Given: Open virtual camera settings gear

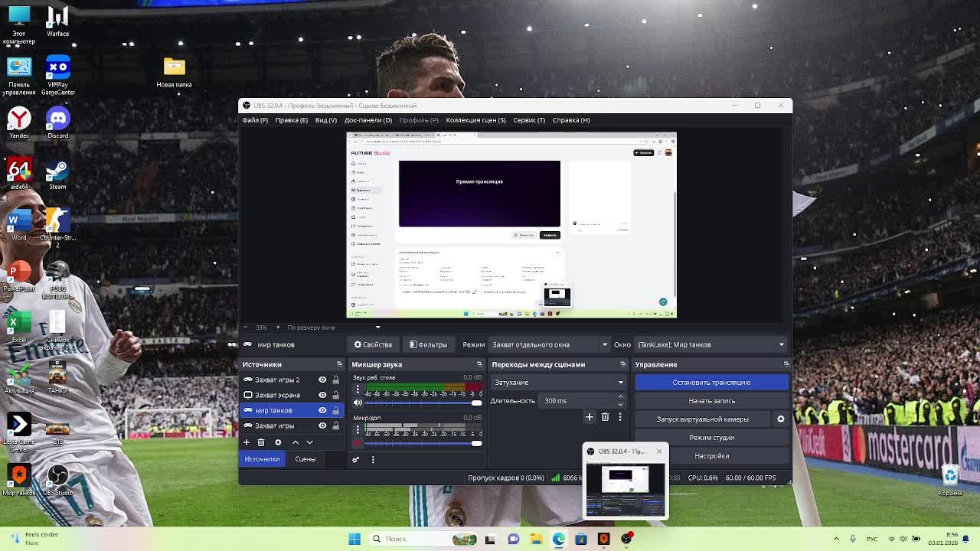Looking at the screenshot, I should point(781,419).
